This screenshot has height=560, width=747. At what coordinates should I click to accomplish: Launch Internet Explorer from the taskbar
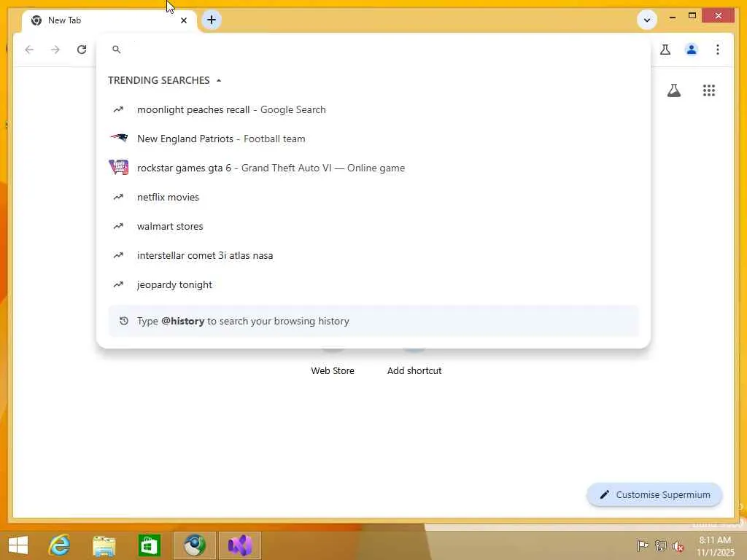click(60, 545)
